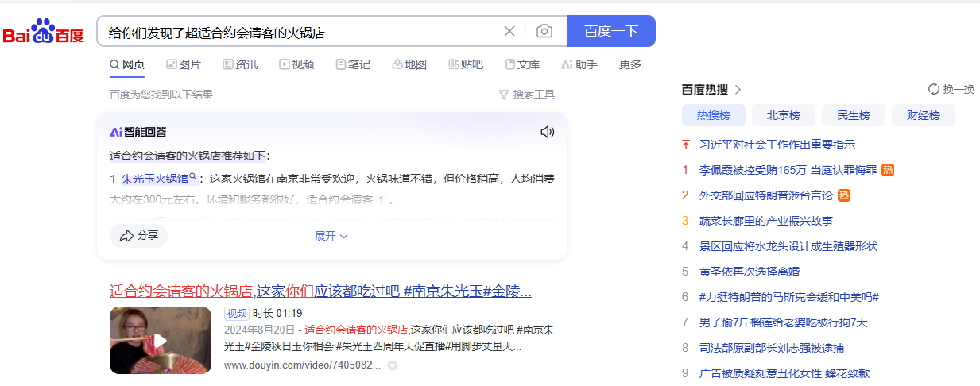Click the magnifier icon next to 朱光玉火锅馆
The height and width of the screenshot is (386, 980).
pyautogui.click(x=193, y=176)
